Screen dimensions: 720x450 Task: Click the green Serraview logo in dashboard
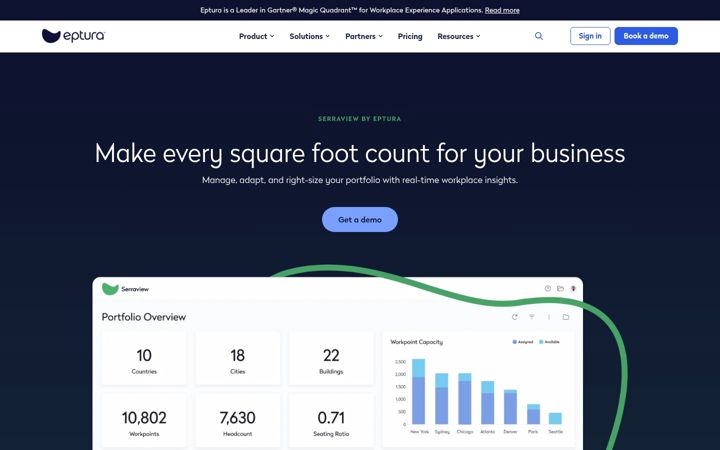(x=110, y=289)
